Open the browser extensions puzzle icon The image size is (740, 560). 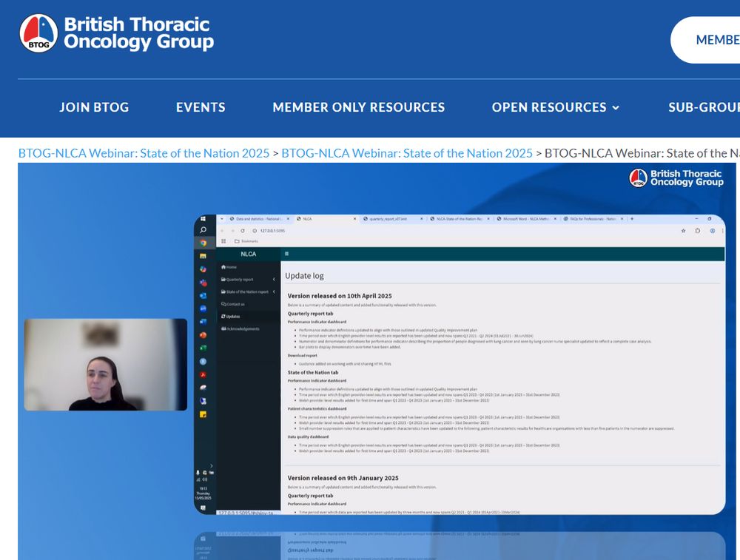[x=698, y=231]
